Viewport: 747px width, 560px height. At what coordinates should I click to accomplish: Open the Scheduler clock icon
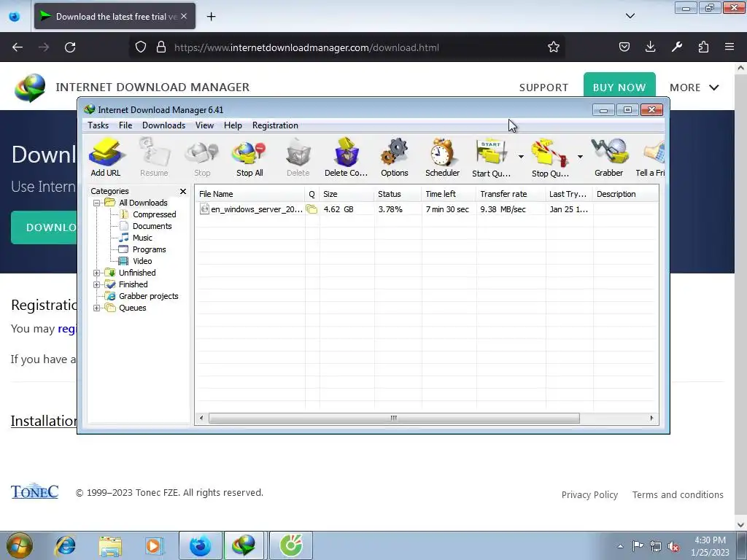pyautogui.click(x=443, y=157)
